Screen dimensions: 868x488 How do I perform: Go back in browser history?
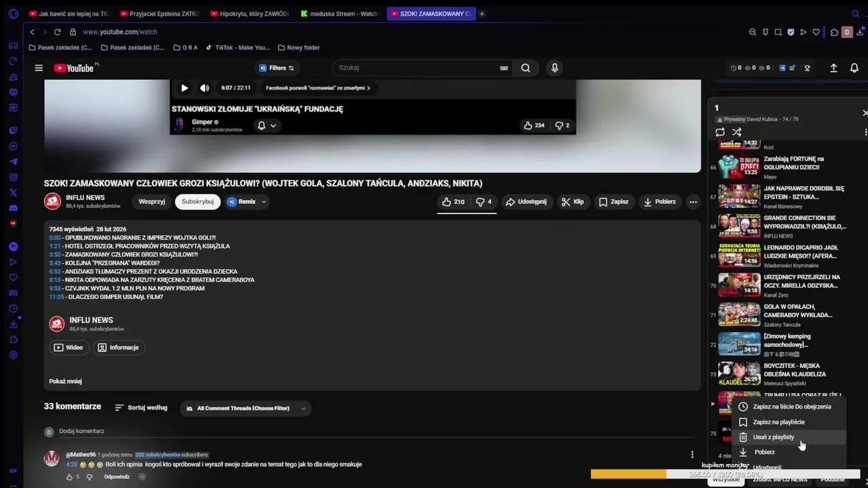(x=32, y=32)
